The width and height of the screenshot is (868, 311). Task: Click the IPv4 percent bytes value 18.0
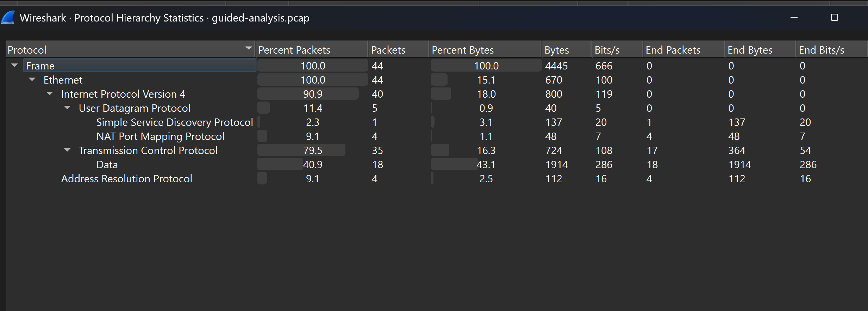[486, 94]
